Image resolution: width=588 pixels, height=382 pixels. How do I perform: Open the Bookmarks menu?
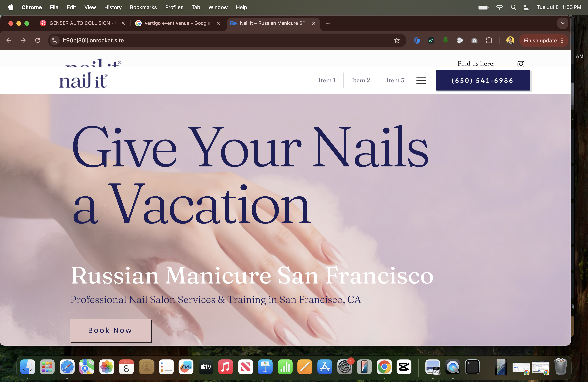point(143,7)
